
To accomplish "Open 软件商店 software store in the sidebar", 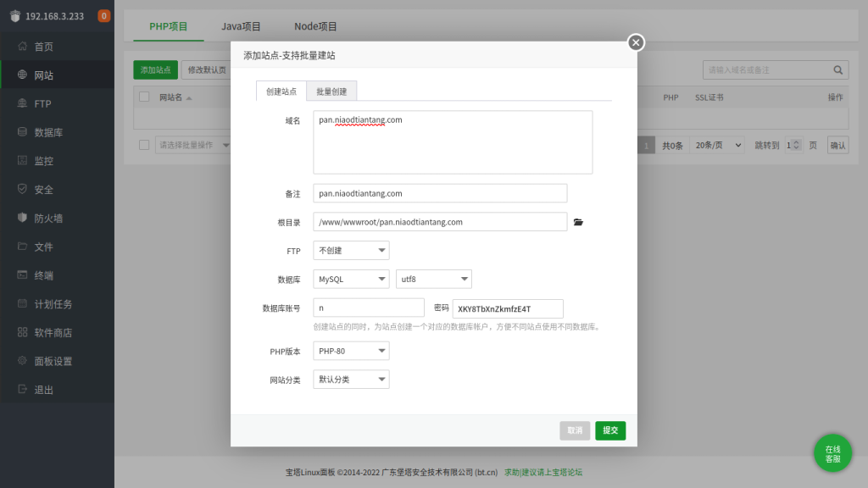I will [x=53, y=333].
